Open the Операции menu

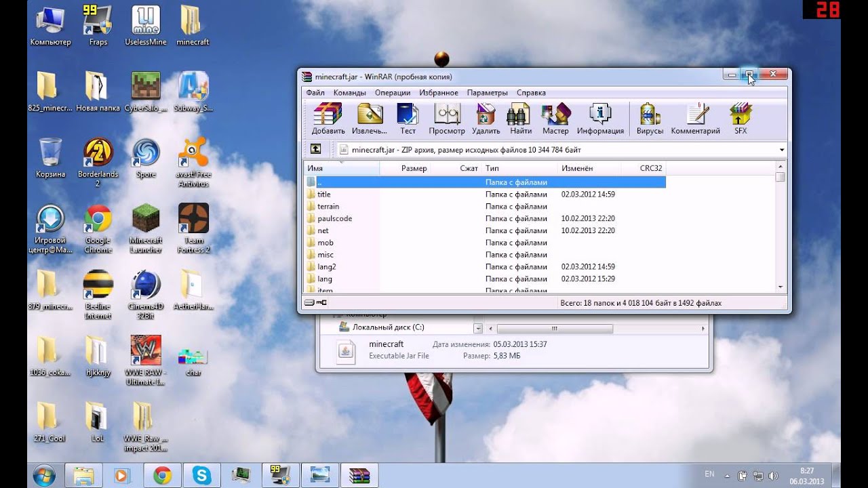click(393, 93)
